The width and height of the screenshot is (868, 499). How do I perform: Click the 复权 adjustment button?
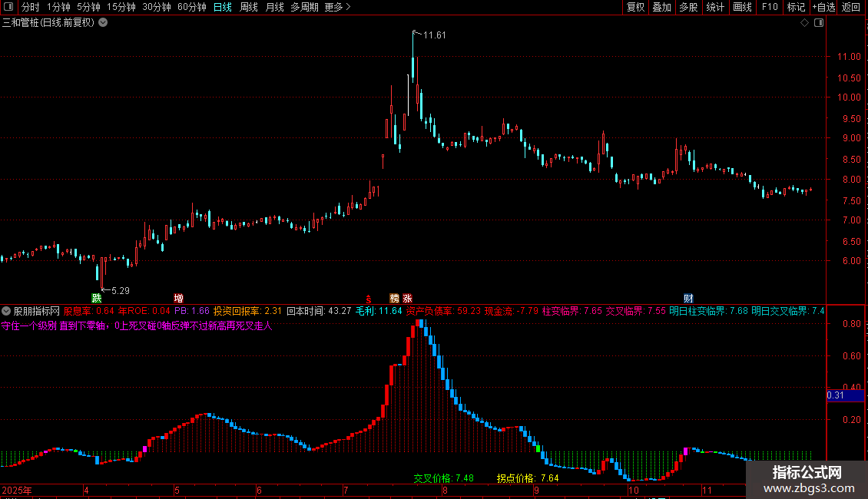tap(635, 7)
